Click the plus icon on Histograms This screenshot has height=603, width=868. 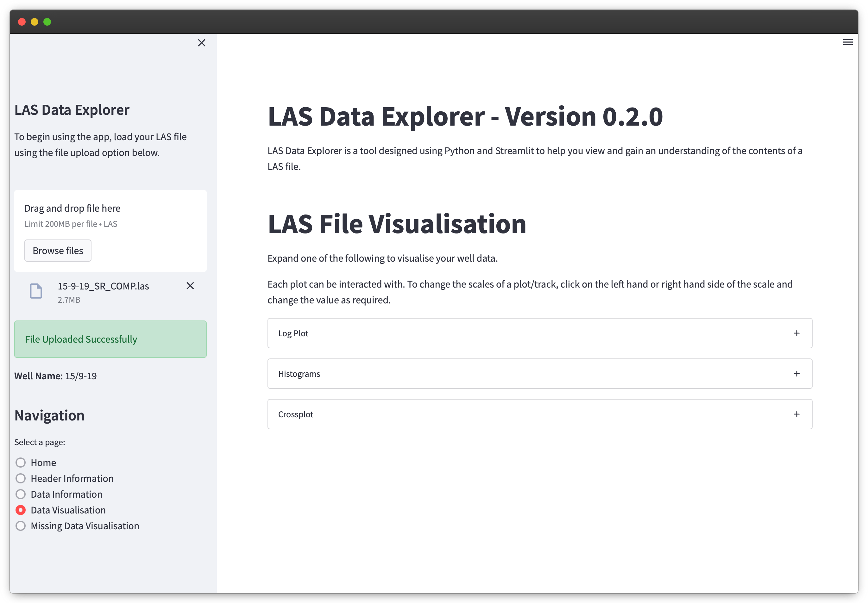[796, 374]
